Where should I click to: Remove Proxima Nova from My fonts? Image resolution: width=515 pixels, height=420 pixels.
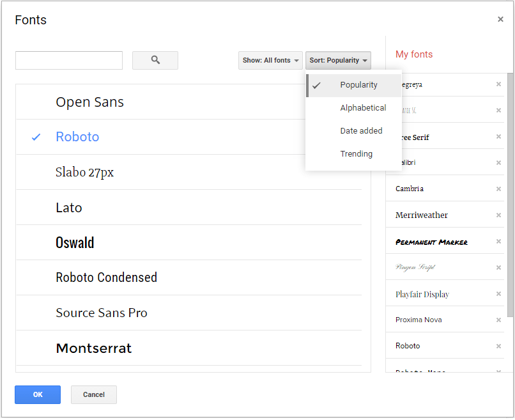[x=498, y=319]
